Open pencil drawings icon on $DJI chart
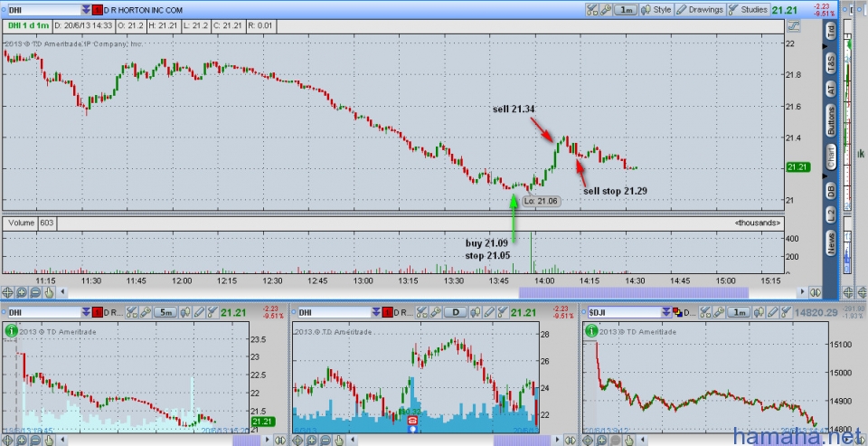 (x=772, y=312)
